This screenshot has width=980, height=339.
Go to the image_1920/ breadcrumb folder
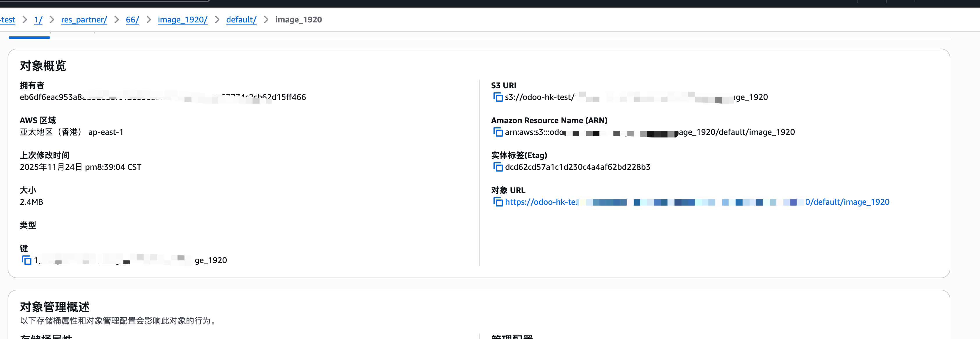pos(183,20)
